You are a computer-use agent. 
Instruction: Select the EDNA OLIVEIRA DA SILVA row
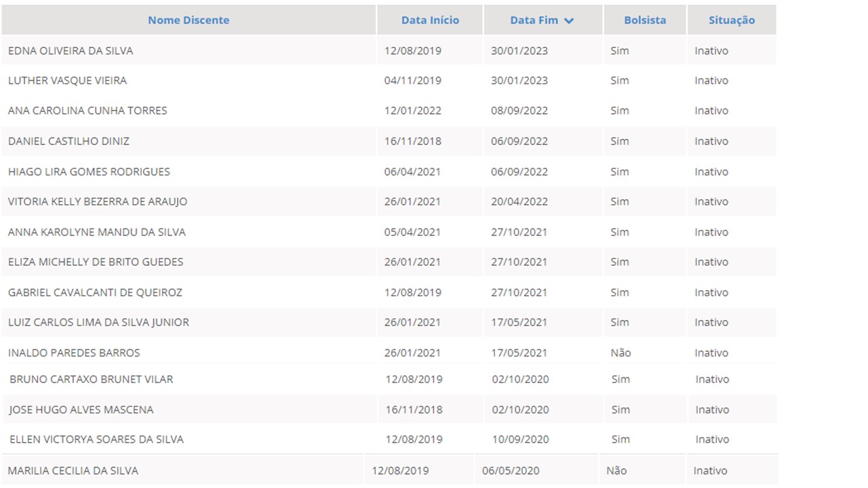tap(71, 51)
